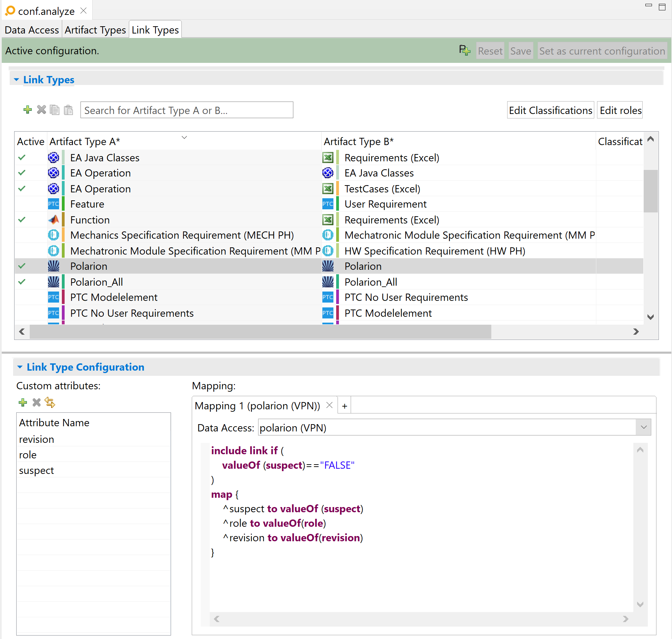
Task: Toggle the Active check for the Function row
Action: 22,220
